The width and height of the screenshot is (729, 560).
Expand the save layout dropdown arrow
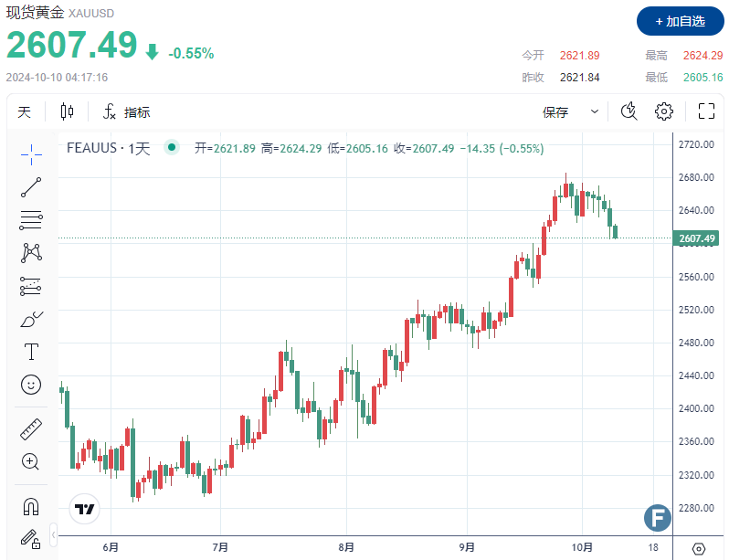pos(594,111)
